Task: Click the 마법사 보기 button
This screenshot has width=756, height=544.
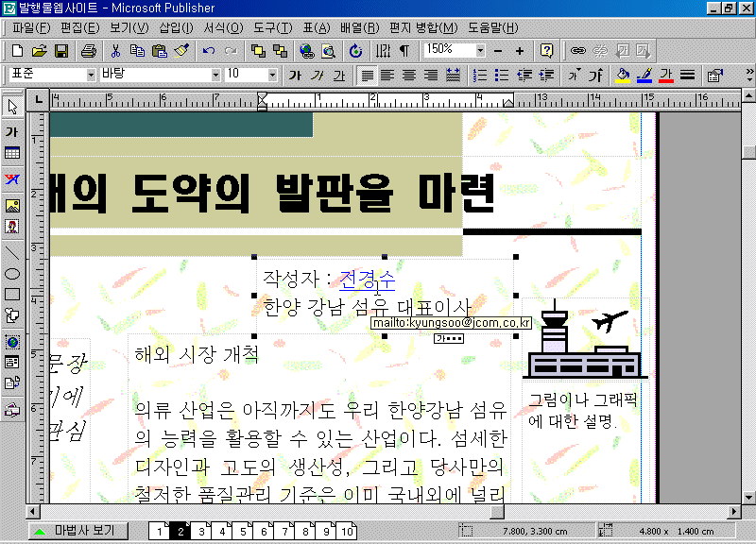Action: pyautogui.click(x=76, y=531)
